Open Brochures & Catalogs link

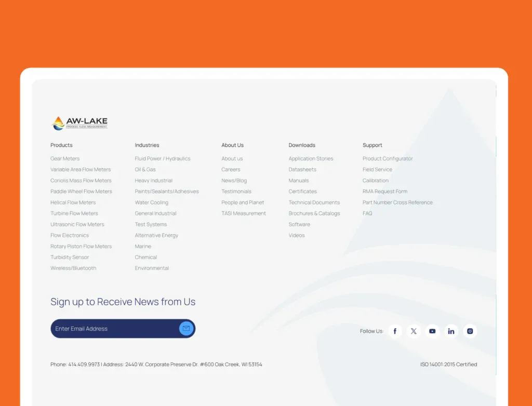tap(314, 213)
